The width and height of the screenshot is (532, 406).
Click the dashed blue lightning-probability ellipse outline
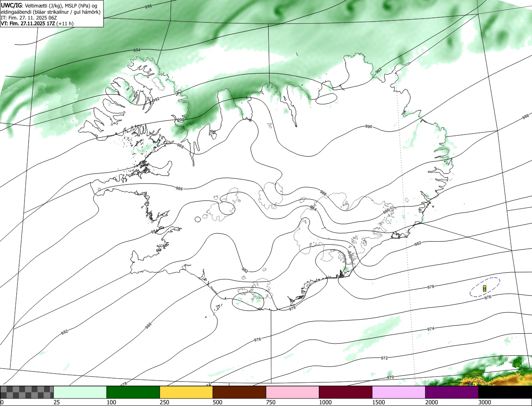[485, 287]
